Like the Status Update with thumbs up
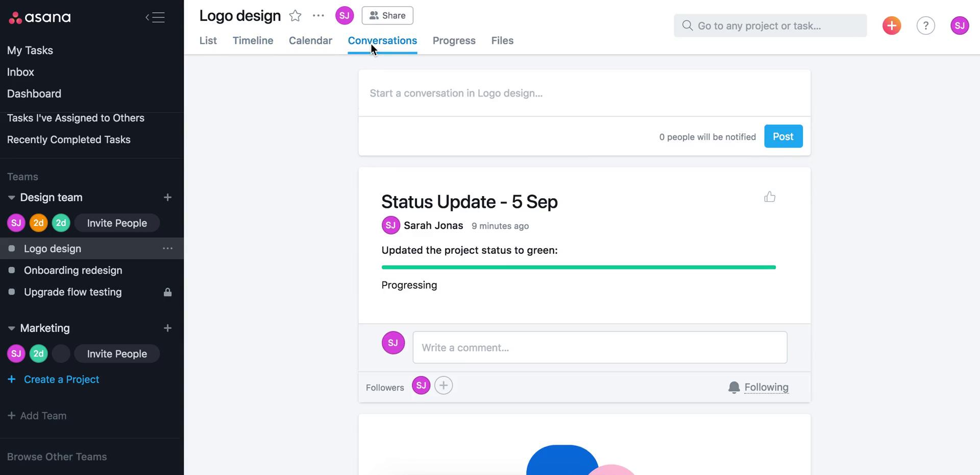Viewport: 980px width, 475px height. 770,197
